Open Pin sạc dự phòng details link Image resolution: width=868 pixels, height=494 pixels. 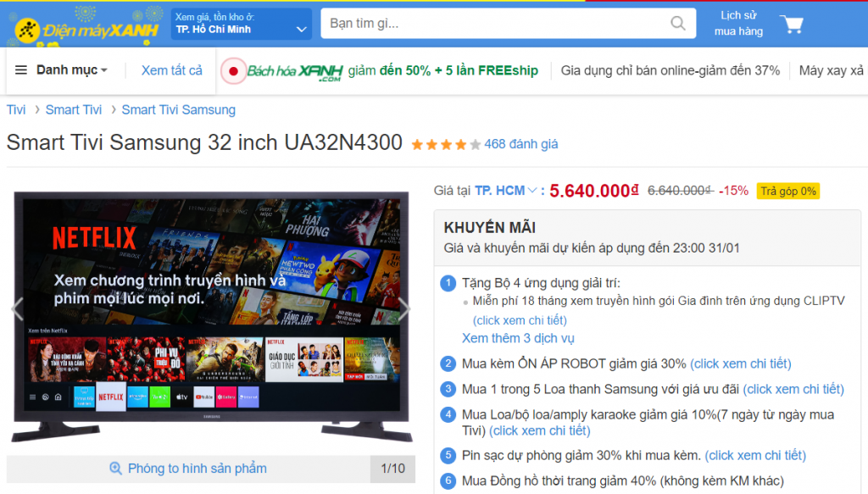755,455
